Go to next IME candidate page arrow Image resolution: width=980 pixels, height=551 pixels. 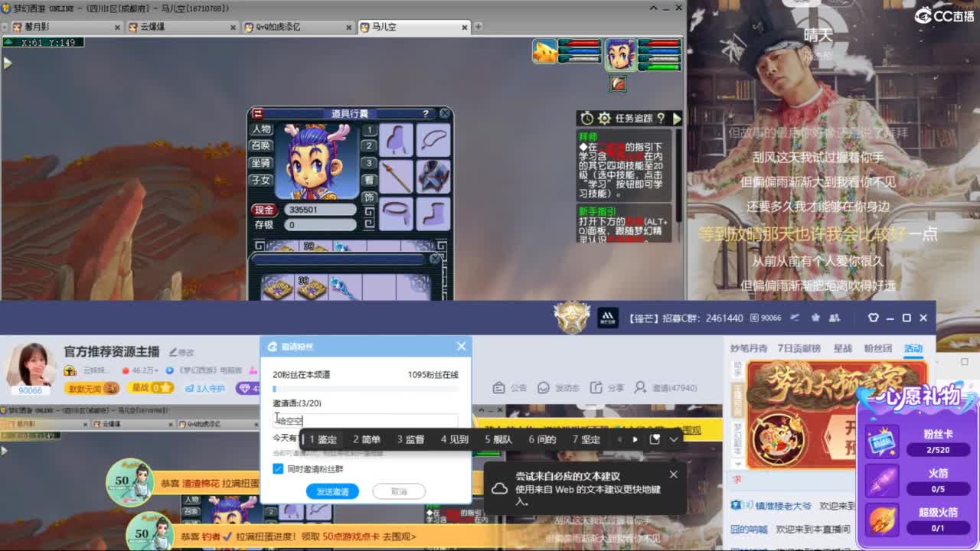tap(635, 439)
